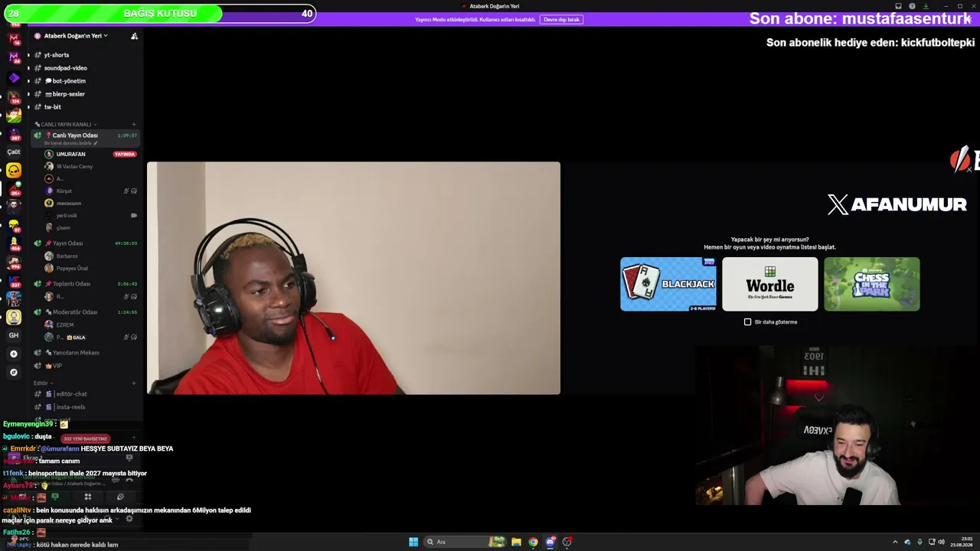Click the green download update icon

(926, 6)
